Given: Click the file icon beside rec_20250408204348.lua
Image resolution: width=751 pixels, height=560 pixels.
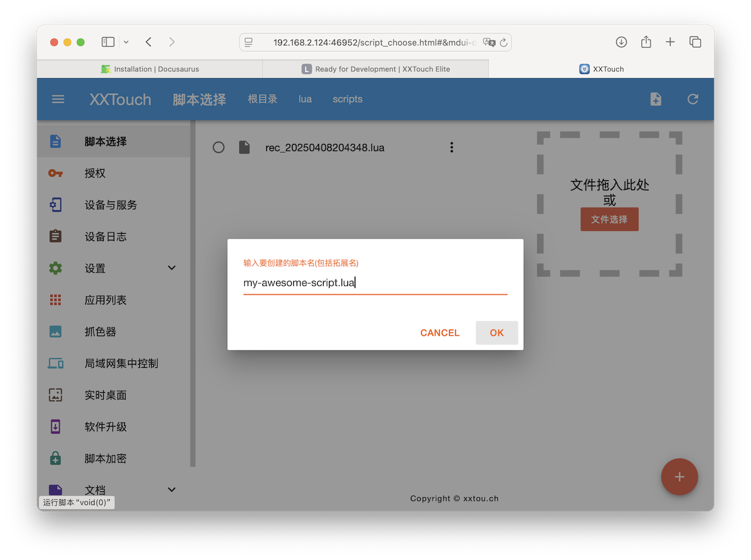Looking at the screenshot, I should pos(244,147).
